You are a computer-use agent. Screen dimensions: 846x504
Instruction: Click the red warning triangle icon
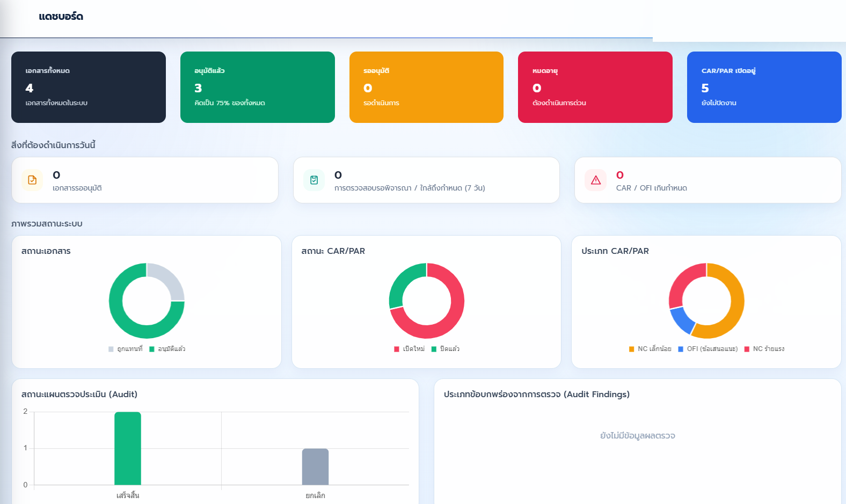(x=596, y=180)
